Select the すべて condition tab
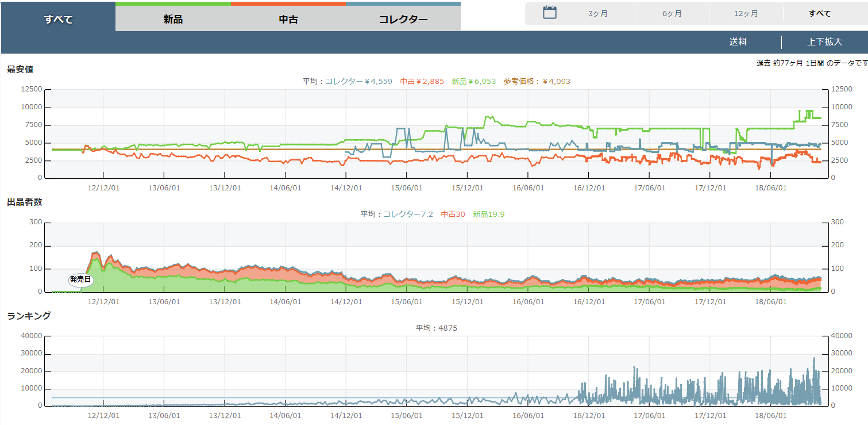The width and height of the screenshot is (868, 425). tap(58, 19)
